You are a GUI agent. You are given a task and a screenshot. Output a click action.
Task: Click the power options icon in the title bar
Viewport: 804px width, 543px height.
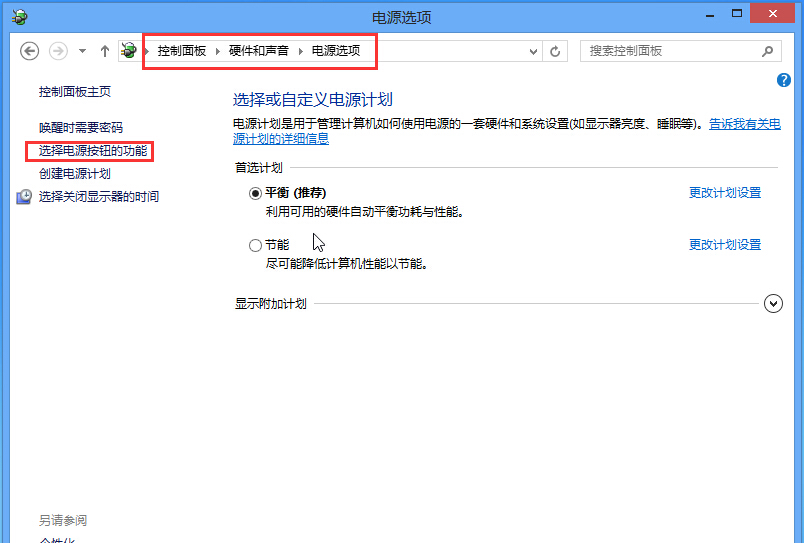[19, 17]
